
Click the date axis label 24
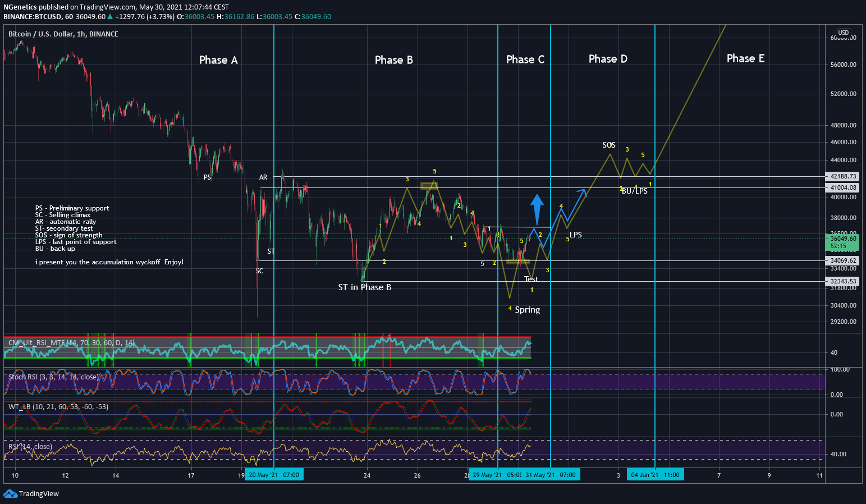pos(367,475)
